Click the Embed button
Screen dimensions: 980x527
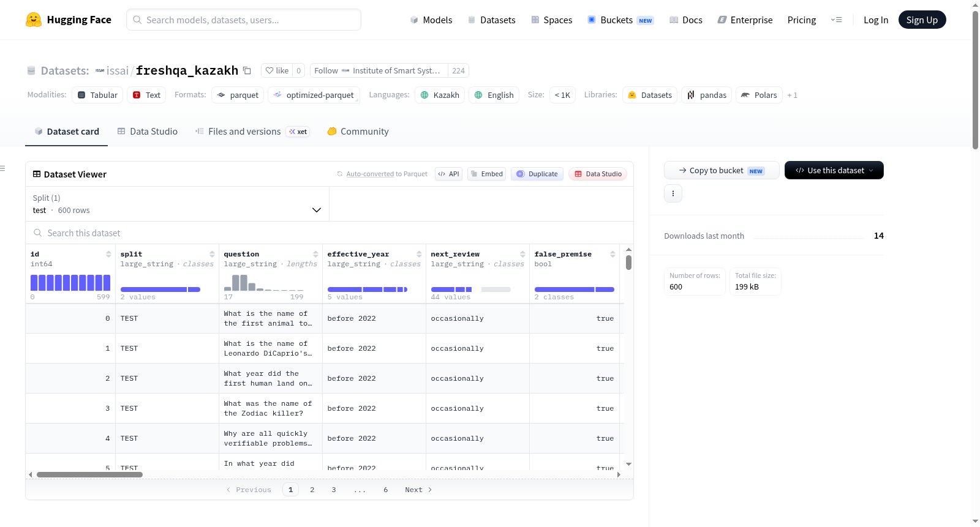coord(486,174)
